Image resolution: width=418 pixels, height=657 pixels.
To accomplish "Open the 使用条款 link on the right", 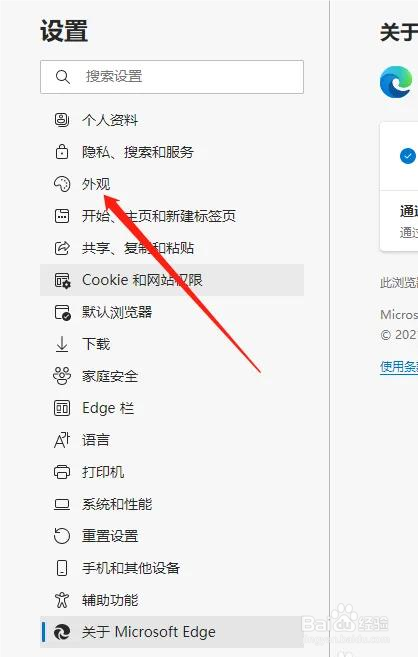I will 399,367.
